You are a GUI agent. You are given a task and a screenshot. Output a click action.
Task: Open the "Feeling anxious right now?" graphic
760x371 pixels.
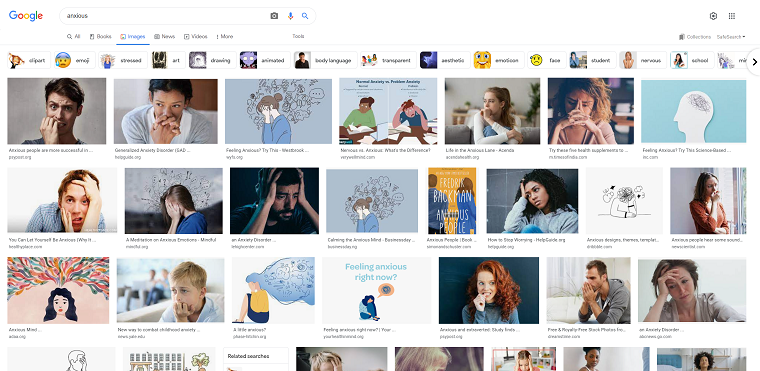[377, 290]
